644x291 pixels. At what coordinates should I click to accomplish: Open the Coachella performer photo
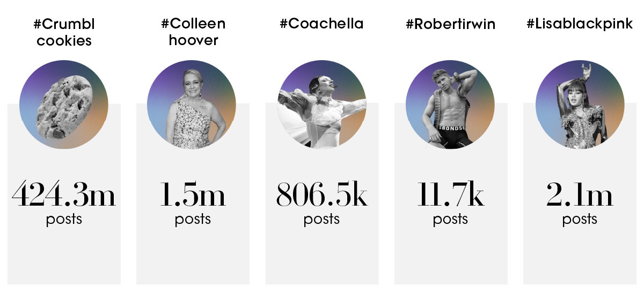321,104
